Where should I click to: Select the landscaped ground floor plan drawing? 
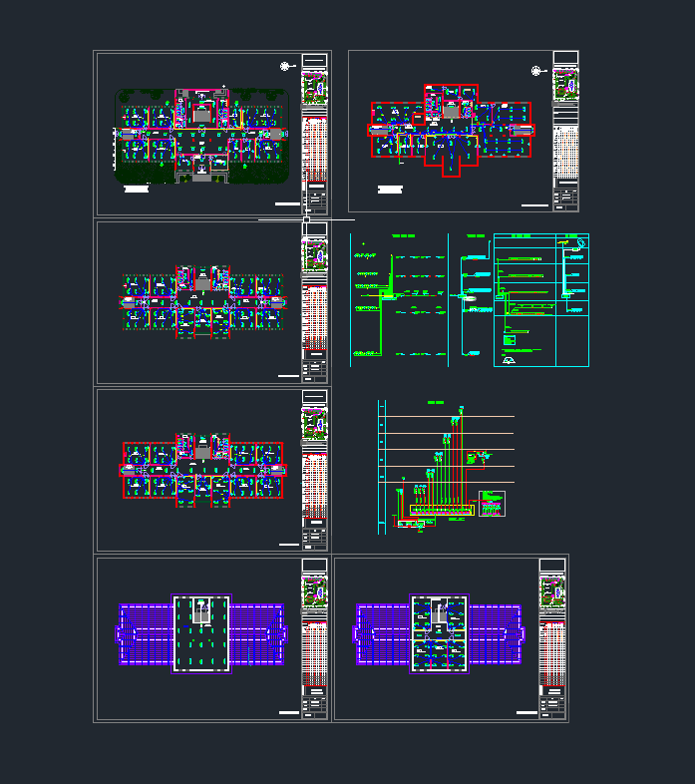pos(201,136)
